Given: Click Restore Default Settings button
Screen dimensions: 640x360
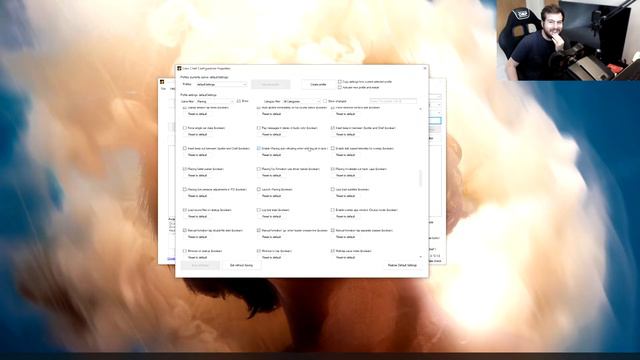Looking at the screenshot, I should click(x=402, y=265).
